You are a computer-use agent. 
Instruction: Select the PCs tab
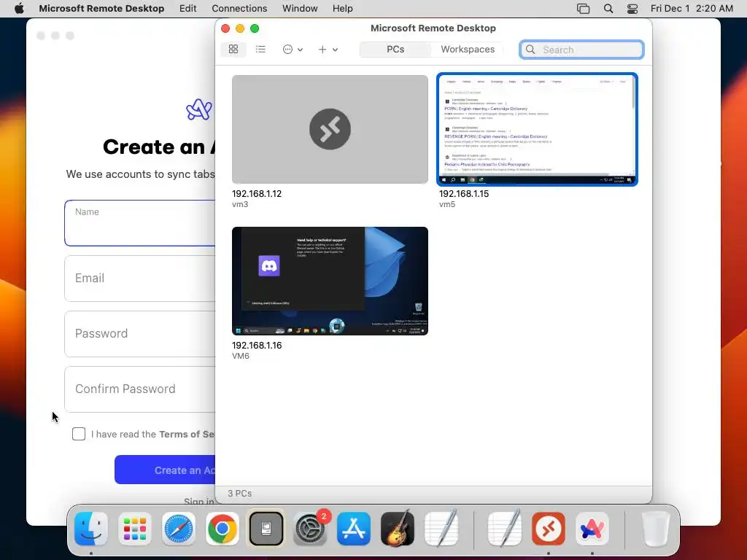point(395,50)
